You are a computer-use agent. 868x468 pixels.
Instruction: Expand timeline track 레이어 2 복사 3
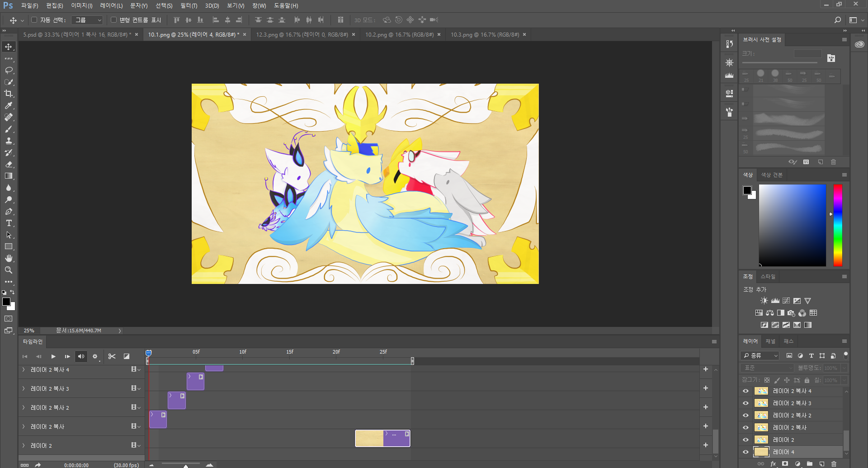(24, 388)
